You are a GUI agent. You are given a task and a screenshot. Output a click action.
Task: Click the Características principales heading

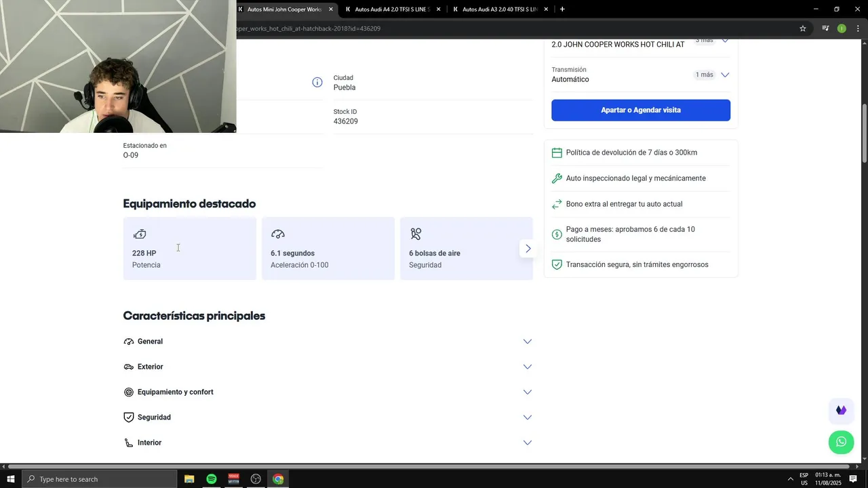(x=194, y=316)
